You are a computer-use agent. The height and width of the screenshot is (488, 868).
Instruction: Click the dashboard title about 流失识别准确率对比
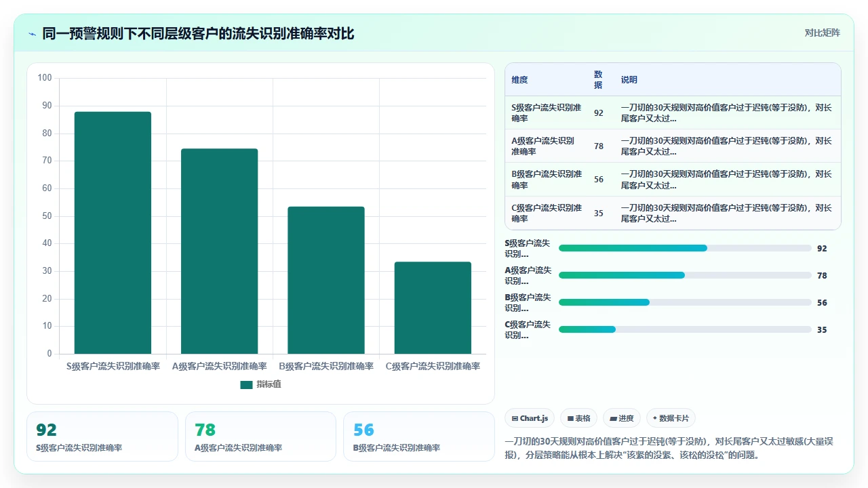pos(198,33)
